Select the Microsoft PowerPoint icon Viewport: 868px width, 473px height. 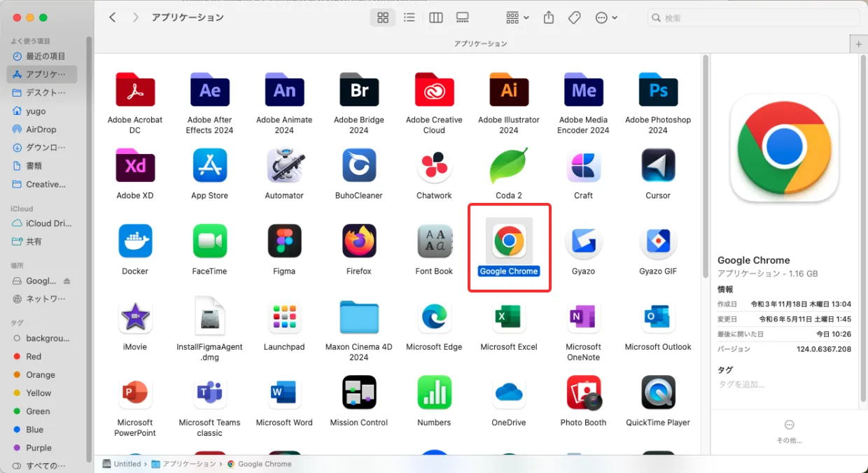pyautogui.click(x=135, y=393)
